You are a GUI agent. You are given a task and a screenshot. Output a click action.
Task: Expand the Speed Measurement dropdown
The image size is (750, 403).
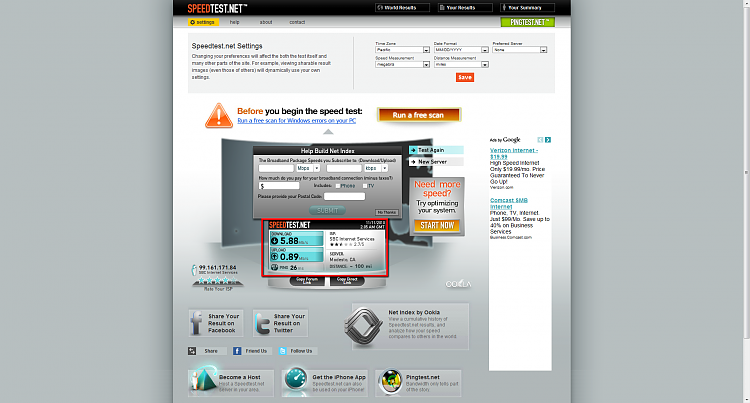pyautogui.click(x=402, y=65)
